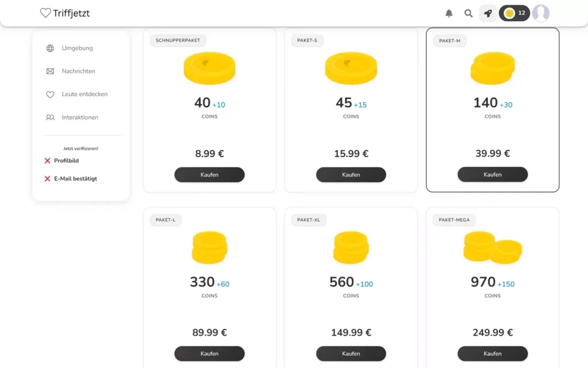Verify Profilbild in the sidebar
The height and width of the screenshot is (368, 588).
pos(68,160)
